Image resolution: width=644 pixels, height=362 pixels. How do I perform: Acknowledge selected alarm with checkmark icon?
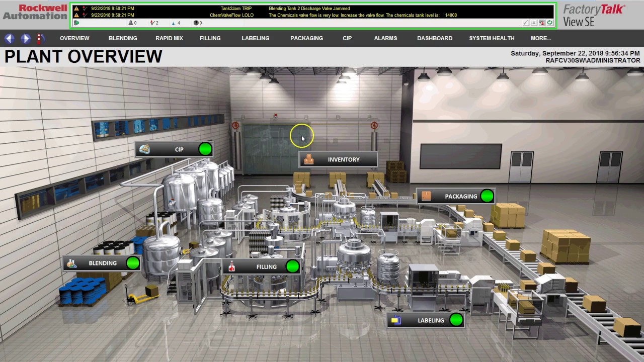point(526,23)
